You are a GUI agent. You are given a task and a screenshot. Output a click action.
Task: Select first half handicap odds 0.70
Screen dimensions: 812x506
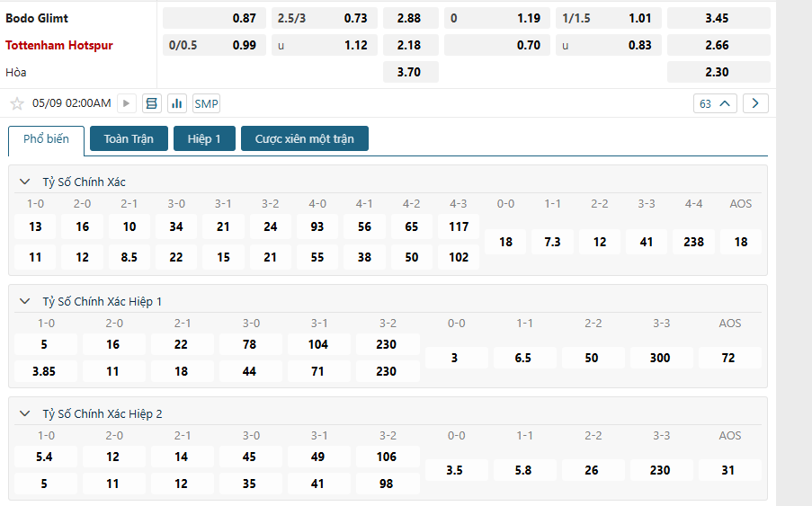[x=497, y=45]
